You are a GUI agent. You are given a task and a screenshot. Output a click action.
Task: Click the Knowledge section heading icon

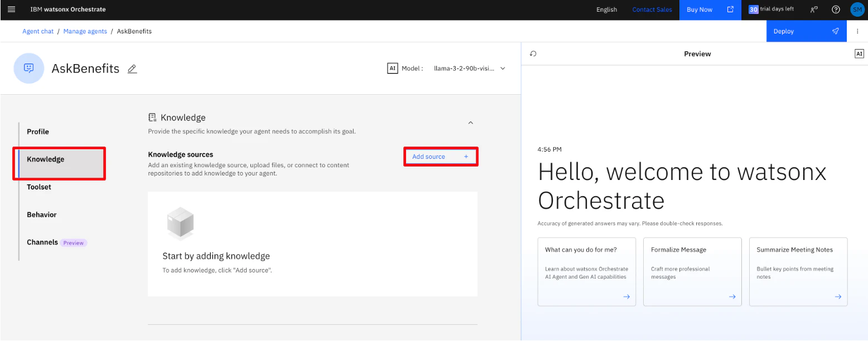click(152, 118)
